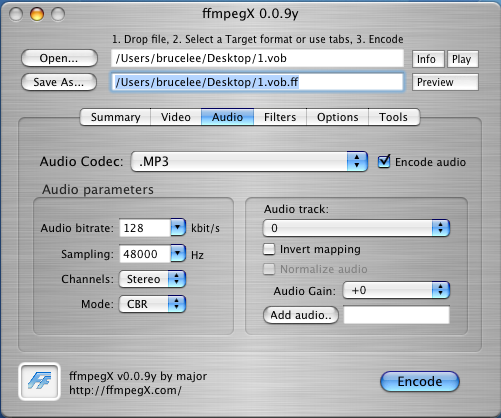Click the Save As path field

[x=257, y=82]
